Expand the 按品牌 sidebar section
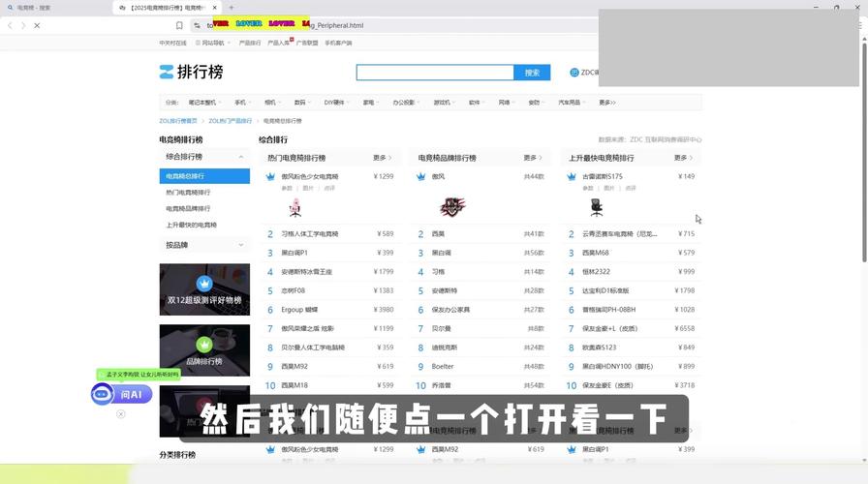868x484 pixels. point(204,245)
